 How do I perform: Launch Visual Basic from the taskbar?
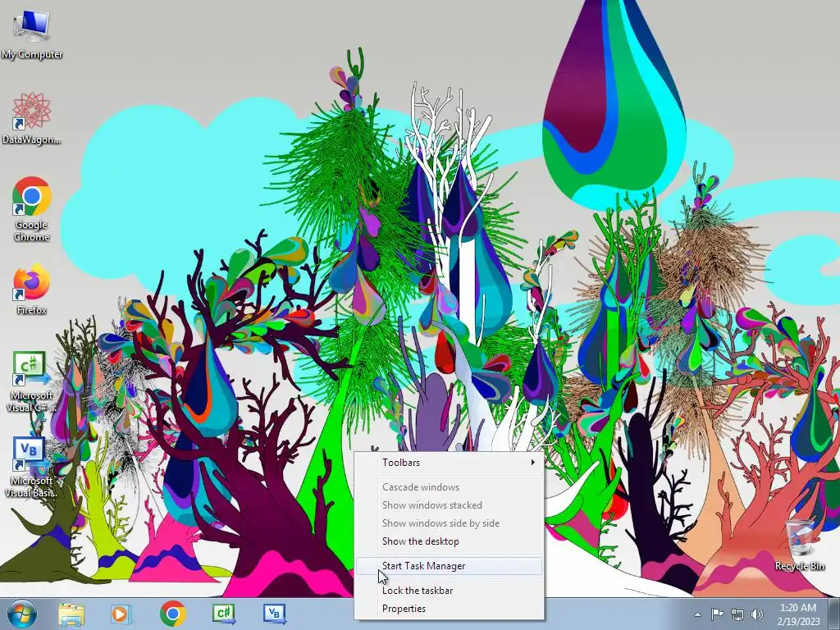(x=275, y=614)
